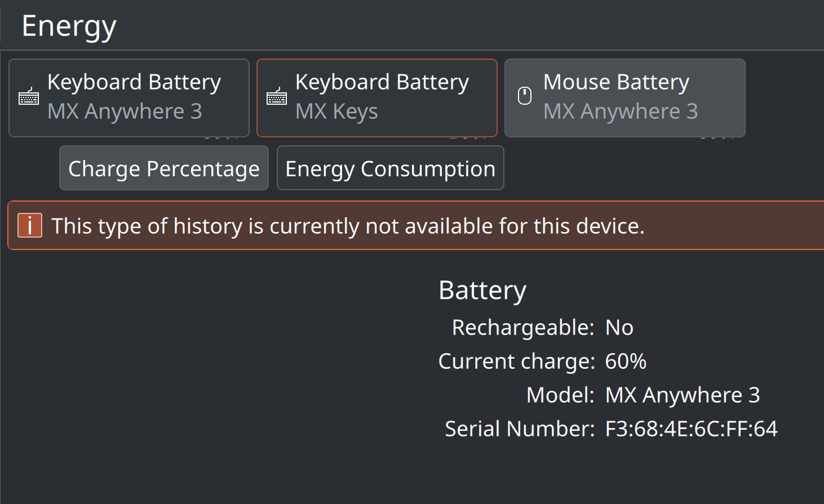Click the Battery section heading
This screenshot has height=504, width=824.
click(482, 291)
